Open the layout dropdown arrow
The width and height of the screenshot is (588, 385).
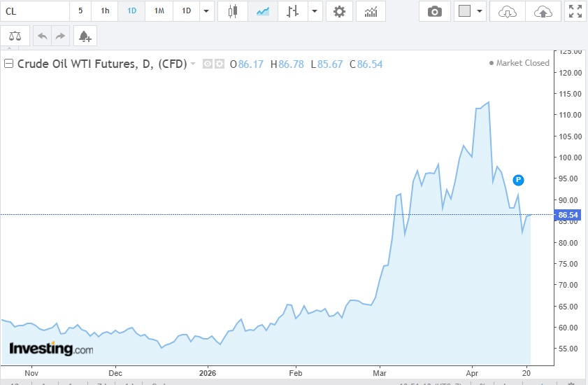[x=480, y=11]
